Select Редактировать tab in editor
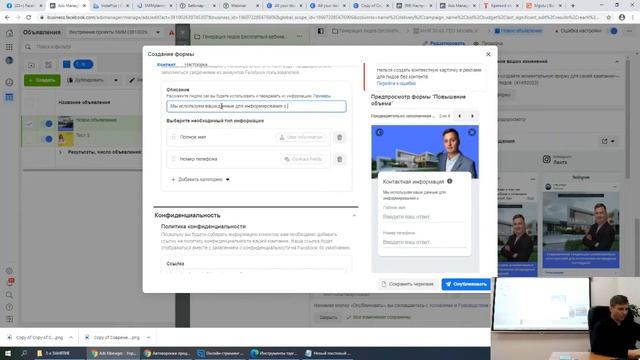Screen dimensions: 640x360 coord(443,43)
